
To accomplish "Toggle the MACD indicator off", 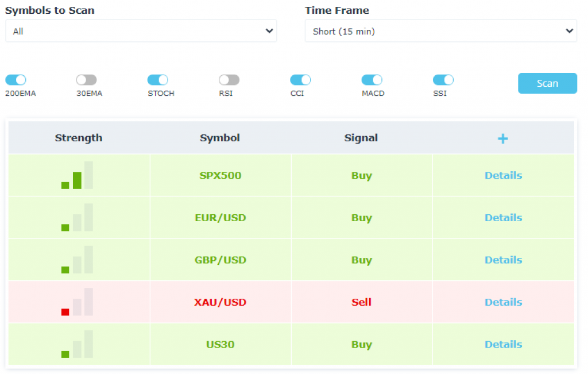I will pyautogui.click(x=372, y=80).
